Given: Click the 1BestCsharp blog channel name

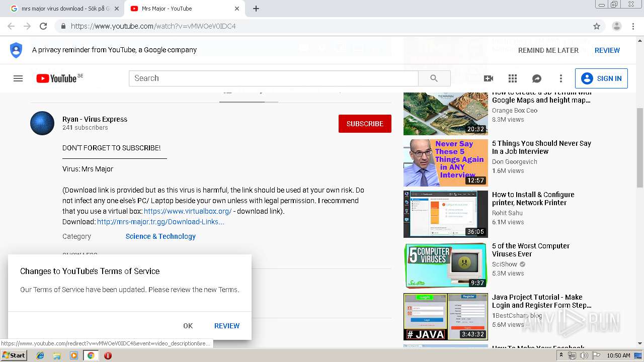Looking at the screenshot, I should 517,316.
